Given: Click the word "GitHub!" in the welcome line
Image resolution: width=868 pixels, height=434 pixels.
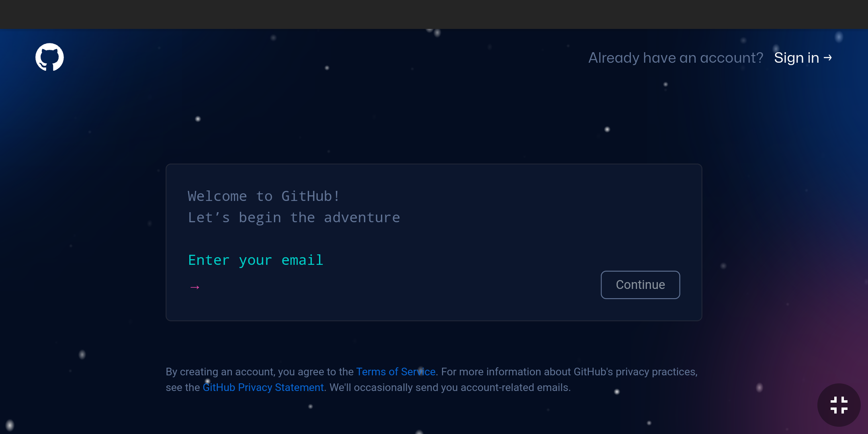Looking at the screenshot, I should (x=311, y=196).
